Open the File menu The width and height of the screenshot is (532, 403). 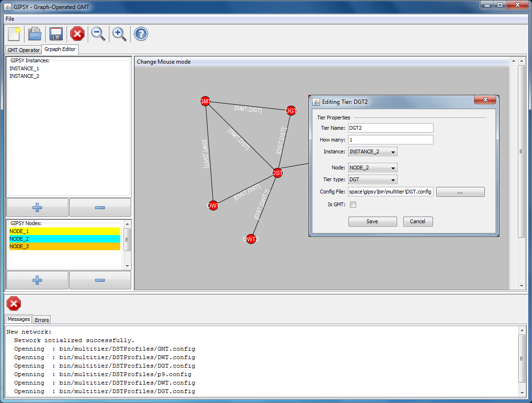click(x=10, y=19)
